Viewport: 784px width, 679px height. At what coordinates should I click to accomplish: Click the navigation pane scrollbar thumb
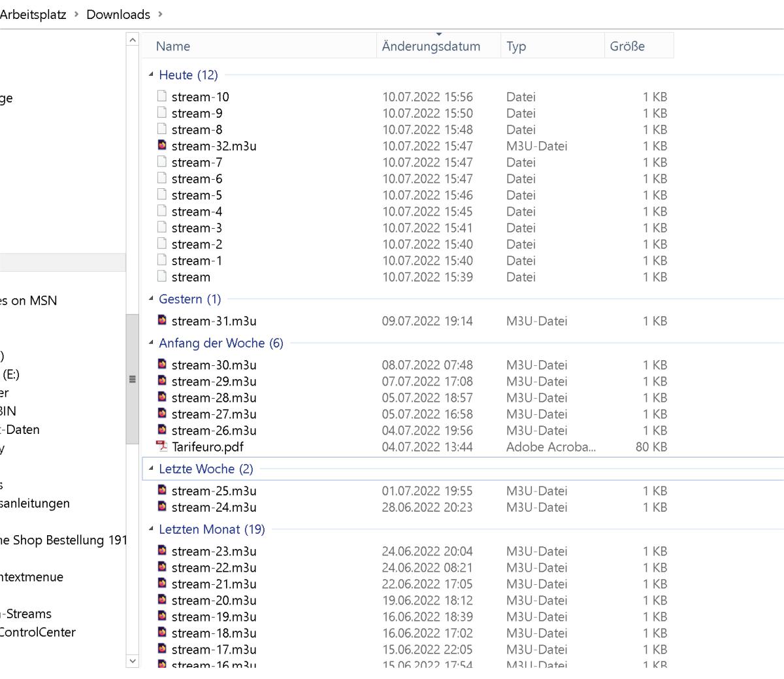[132, 379]
